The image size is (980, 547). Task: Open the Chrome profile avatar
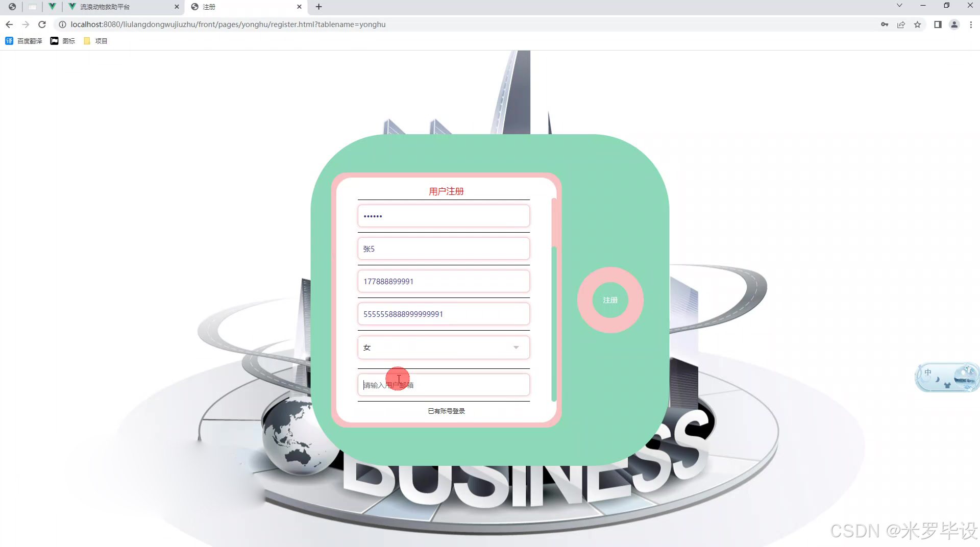click(x=954, y=24)
